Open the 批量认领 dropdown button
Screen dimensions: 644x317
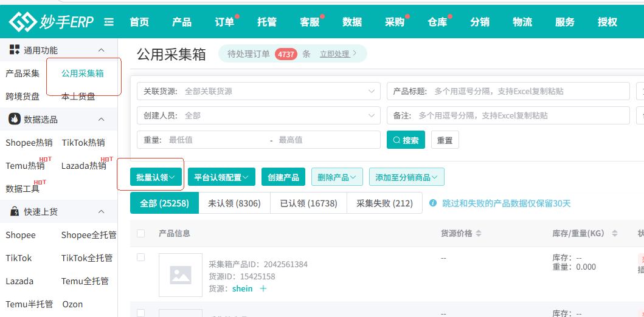(x=156, y=177)
